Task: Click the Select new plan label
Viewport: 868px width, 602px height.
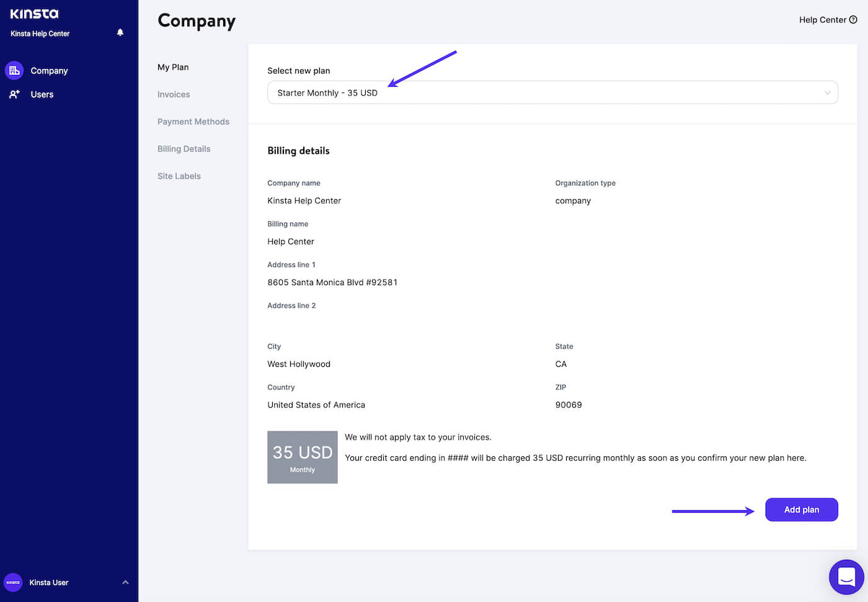Action: [299, 71]
